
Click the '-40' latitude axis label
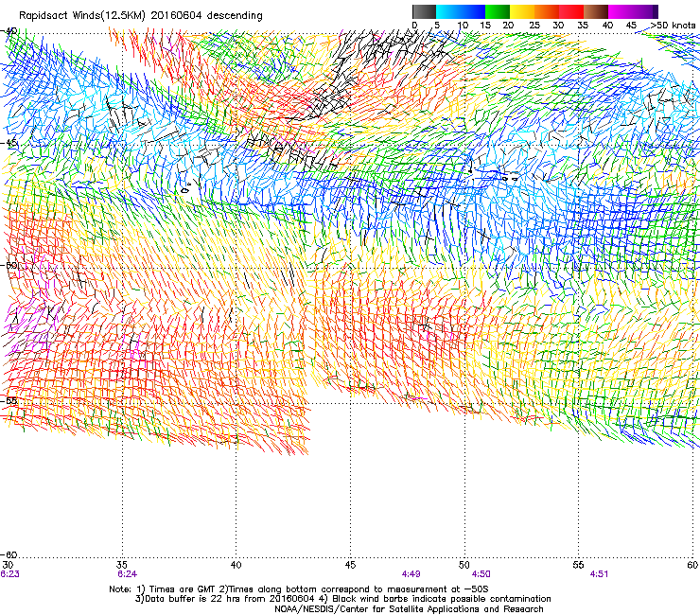(x=9, y=32)
